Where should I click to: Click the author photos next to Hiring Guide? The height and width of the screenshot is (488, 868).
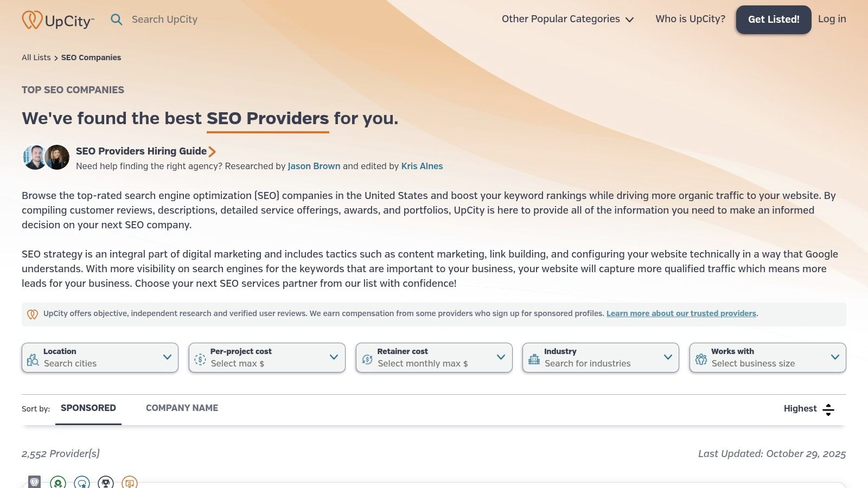tap(46, 157)
